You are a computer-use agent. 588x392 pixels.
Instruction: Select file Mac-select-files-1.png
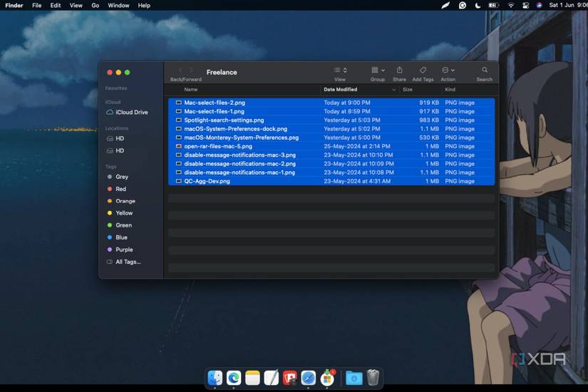point(331,111)
